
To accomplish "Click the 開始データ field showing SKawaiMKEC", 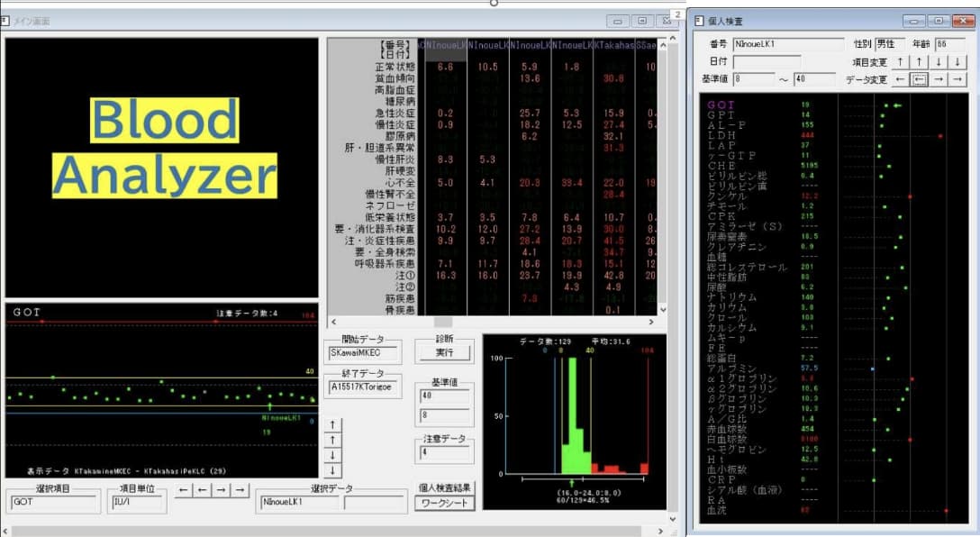I will click(362, 353).
